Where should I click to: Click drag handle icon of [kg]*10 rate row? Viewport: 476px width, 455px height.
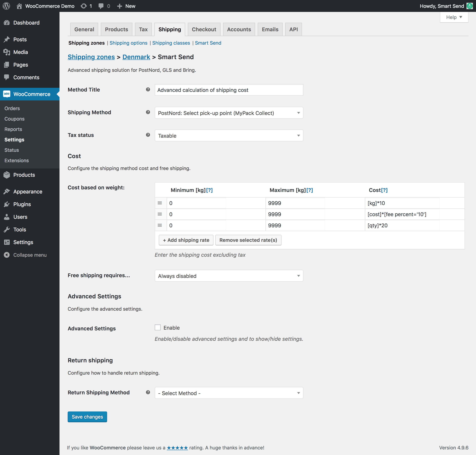(160, 203)
